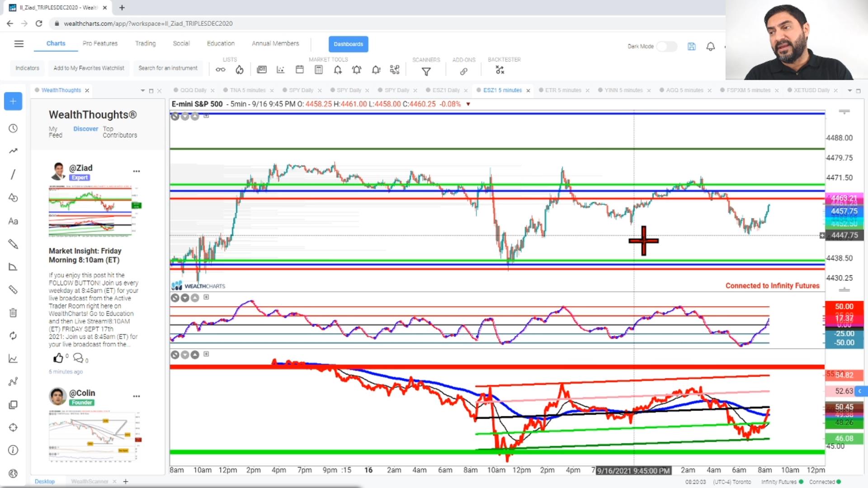Click the Indicators button
The height and width of the screenshot is (488, 868).
coord(27,68)
